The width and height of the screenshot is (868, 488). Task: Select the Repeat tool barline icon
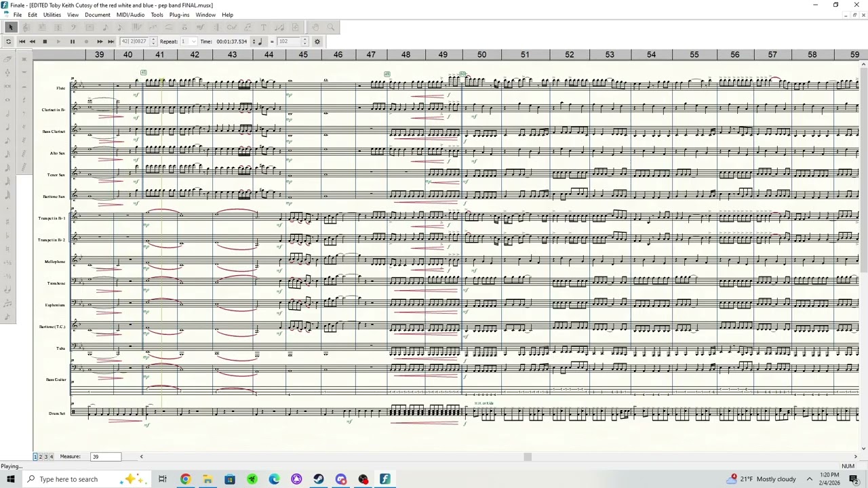pyautogui.click(x=216, y=27)
